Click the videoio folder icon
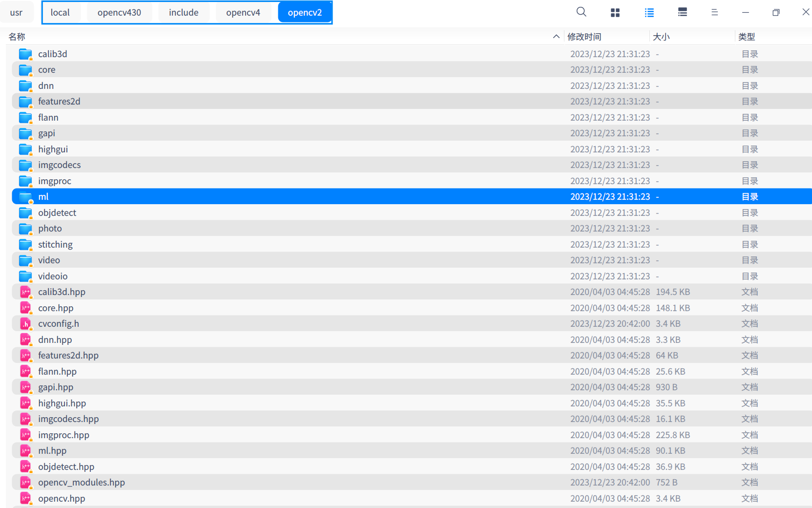Viewport: 812px width, 508px height. coord(25,276)
